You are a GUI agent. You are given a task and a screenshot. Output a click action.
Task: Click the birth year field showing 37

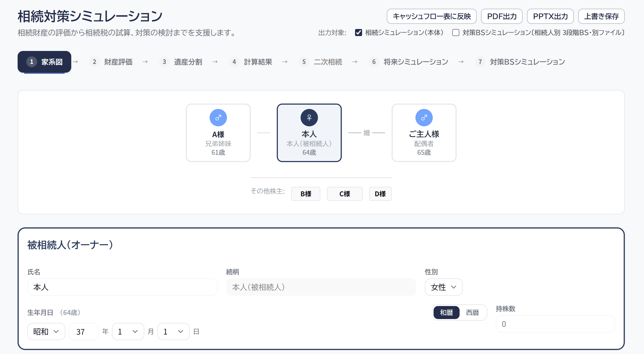point(83,332)
